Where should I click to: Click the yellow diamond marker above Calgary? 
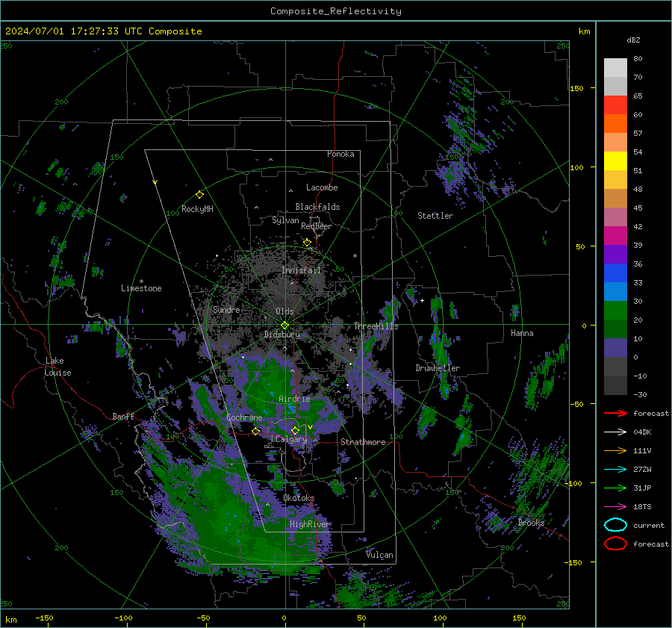pos(295,430)
